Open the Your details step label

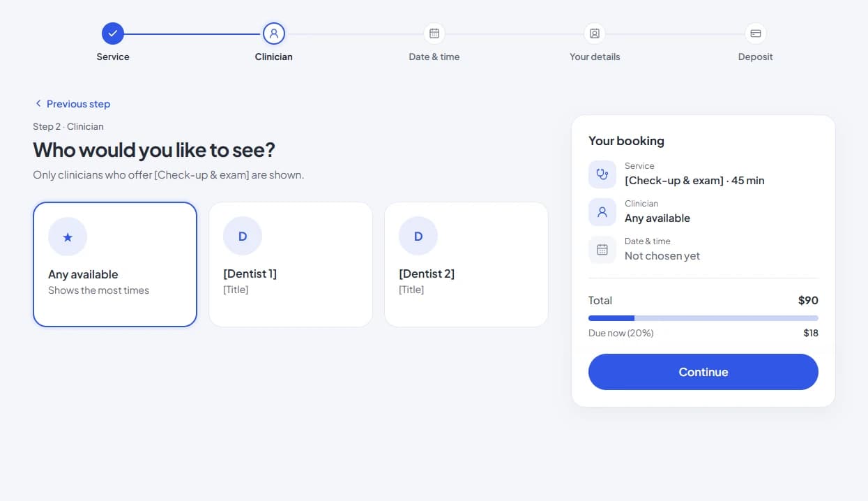[595, 57]
